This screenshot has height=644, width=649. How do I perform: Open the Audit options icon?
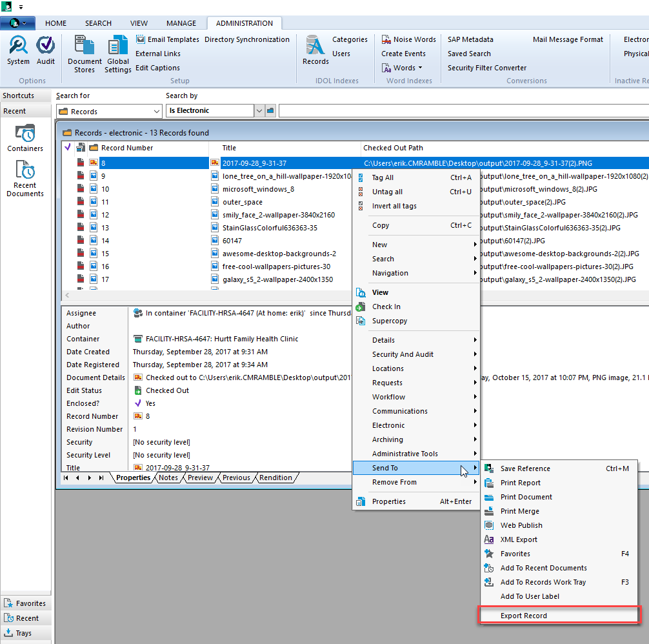pos(46,50)
